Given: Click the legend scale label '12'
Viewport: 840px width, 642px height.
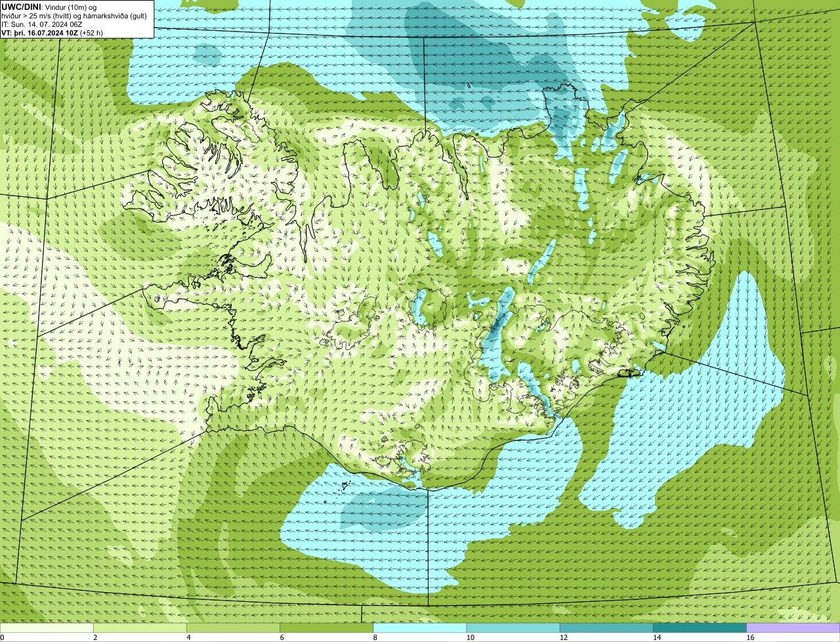Looking at the screenshot, I should [x=564, y=637].
